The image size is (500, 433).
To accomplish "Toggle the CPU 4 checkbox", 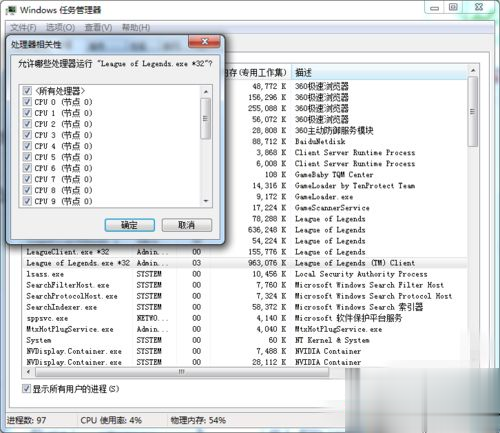I will coord(27,146).
